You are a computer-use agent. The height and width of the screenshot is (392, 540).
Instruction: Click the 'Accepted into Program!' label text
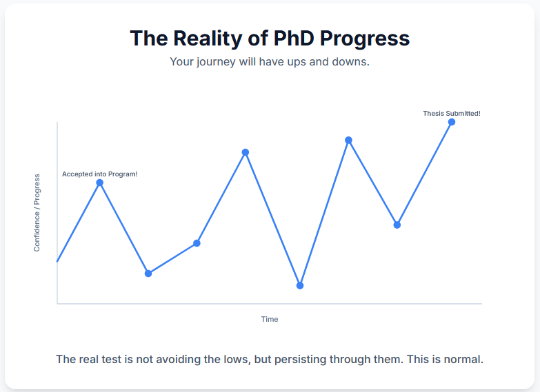tap(99, 174)
